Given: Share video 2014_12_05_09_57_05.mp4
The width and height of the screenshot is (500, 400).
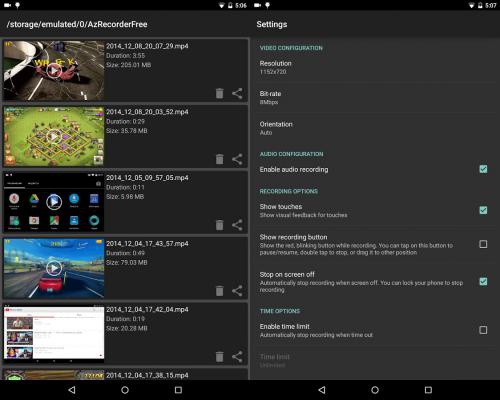Looking at the screenshot, I should (237, 225).
